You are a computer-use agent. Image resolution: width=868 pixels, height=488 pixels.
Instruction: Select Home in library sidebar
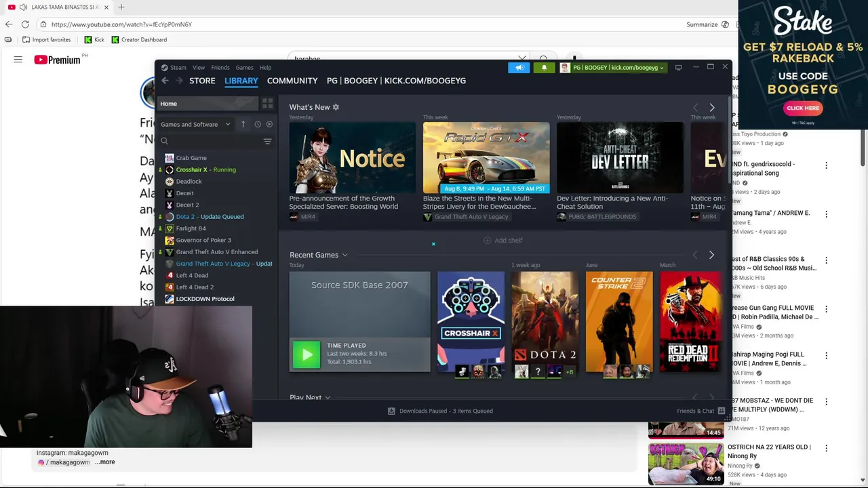pyautogui.click(x=208, y=104)
